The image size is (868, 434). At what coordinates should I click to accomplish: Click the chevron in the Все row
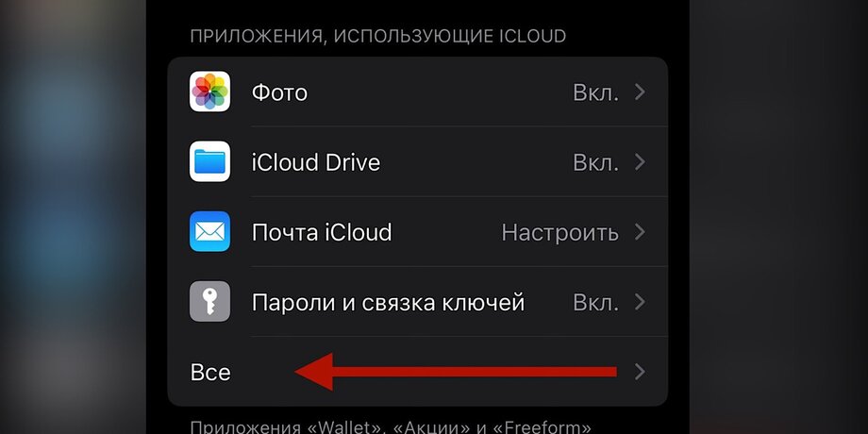640,372
